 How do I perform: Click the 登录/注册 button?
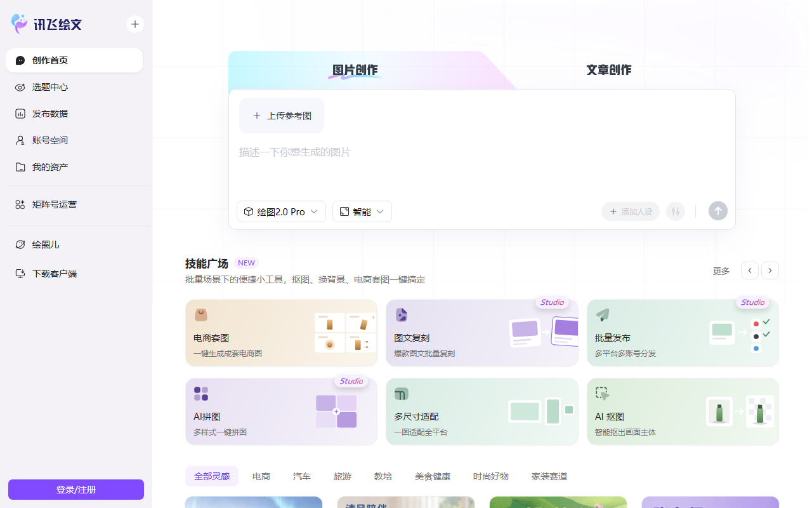click(76, 490)
